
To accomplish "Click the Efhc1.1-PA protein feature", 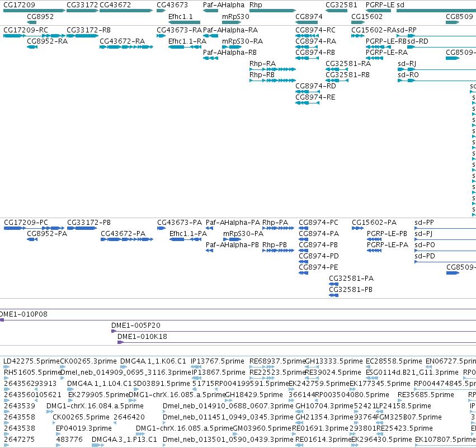I will (x=185, y=239).
